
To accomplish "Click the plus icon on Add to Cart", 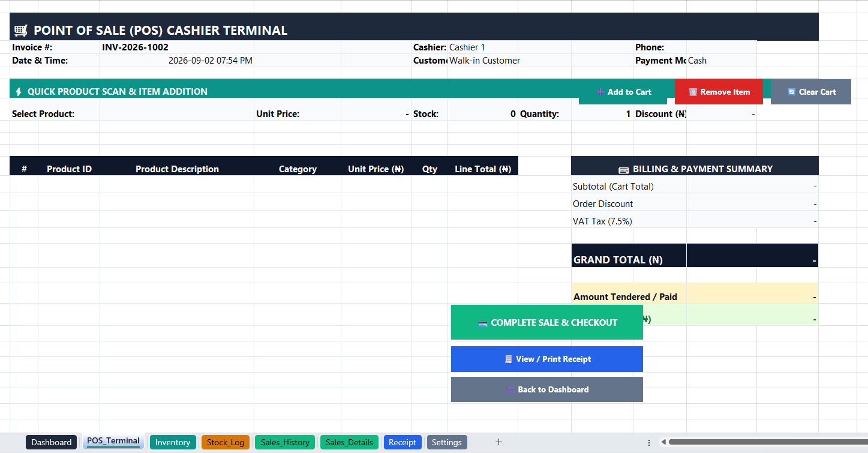I will click(x=600, y=92).
